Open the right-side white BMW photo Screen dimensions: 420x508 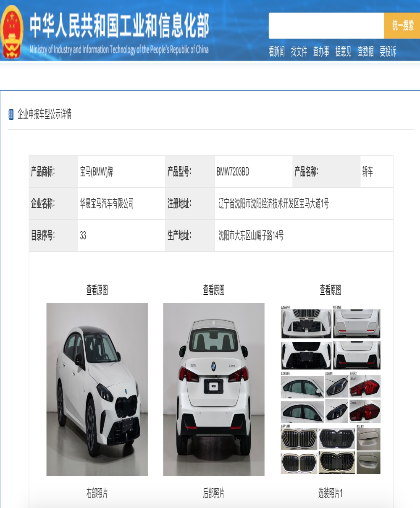[x=97, y=390]
